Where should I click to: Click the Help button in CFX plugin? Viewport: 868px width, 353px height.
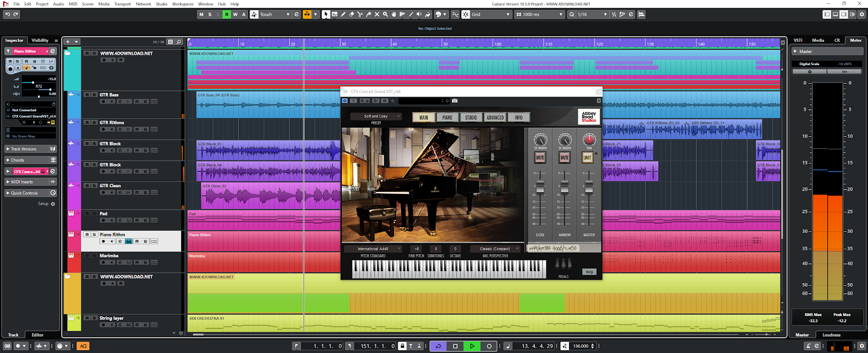pyautogui.click(x=589, y=272)
